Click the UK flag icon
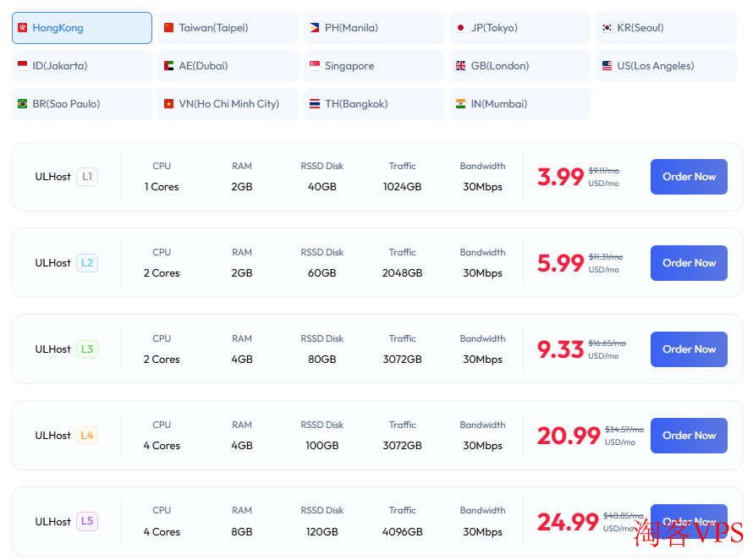Screen dimensions: 753x560 (460, 66)
